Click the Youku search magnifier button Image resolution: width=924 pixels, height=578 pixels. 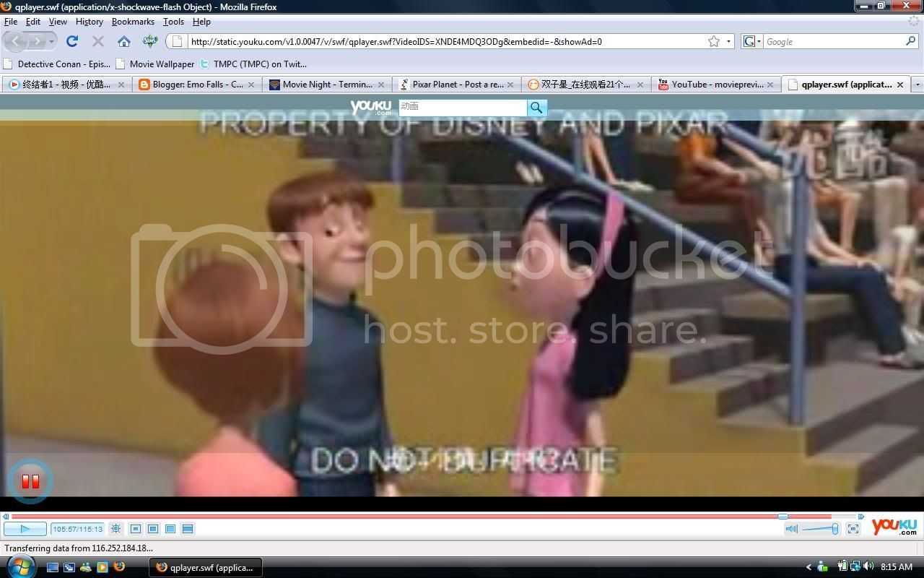536,108
